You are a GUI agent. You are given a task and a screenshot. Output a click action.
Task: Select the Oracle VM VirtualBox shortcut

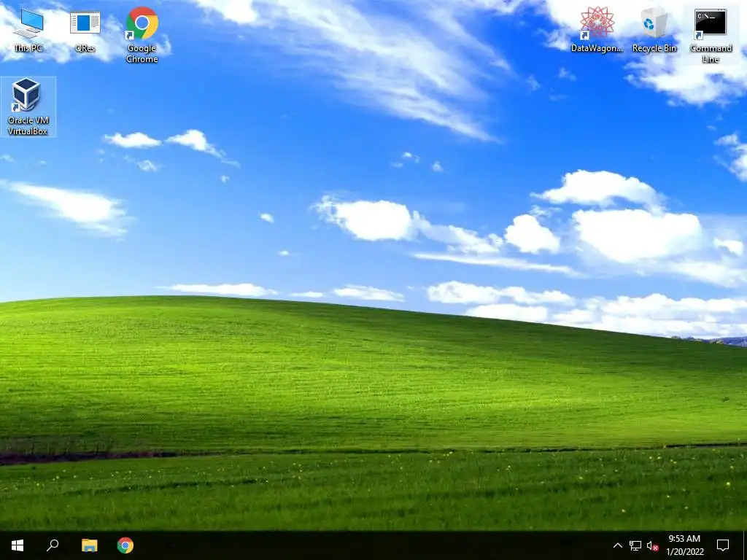[x=28, y=106]
